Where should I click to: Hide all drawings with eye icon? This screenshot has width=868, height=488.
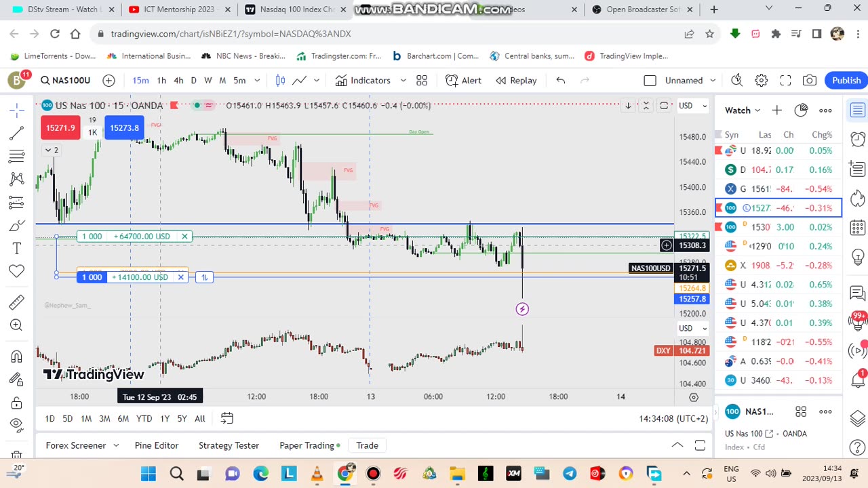pyautogui.click(x=17, y=425)
